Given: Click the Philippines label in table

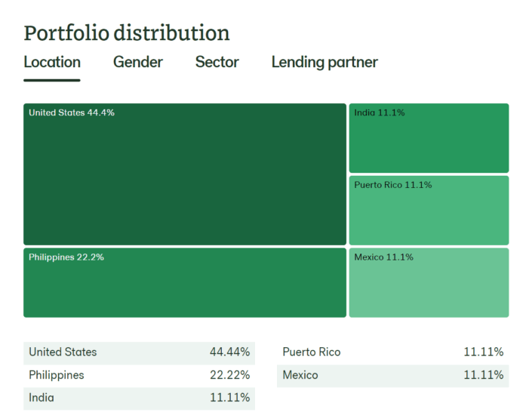Looking at the screenshot, I should 57,375.
